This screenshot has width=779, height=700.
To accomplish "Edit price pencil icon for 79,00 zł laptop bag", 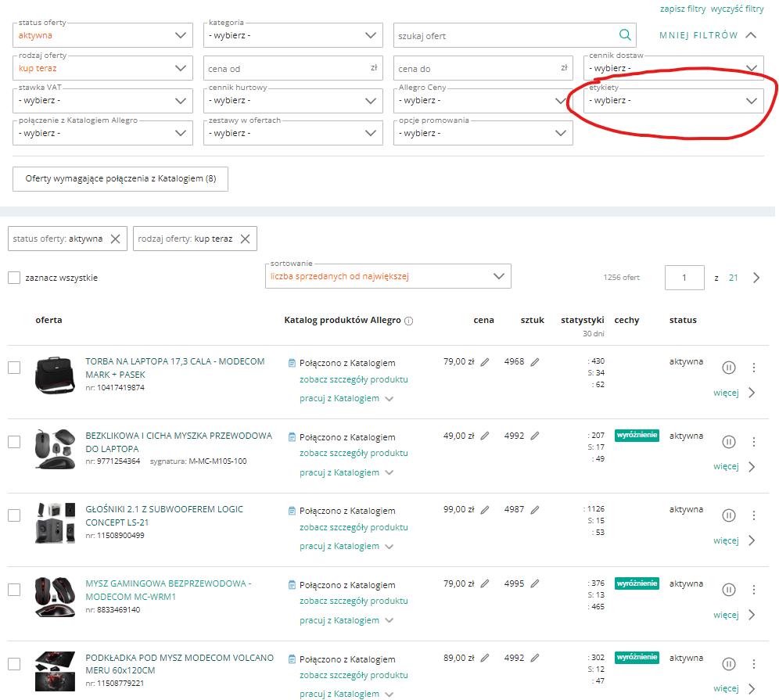I will (x=485, y=362).
